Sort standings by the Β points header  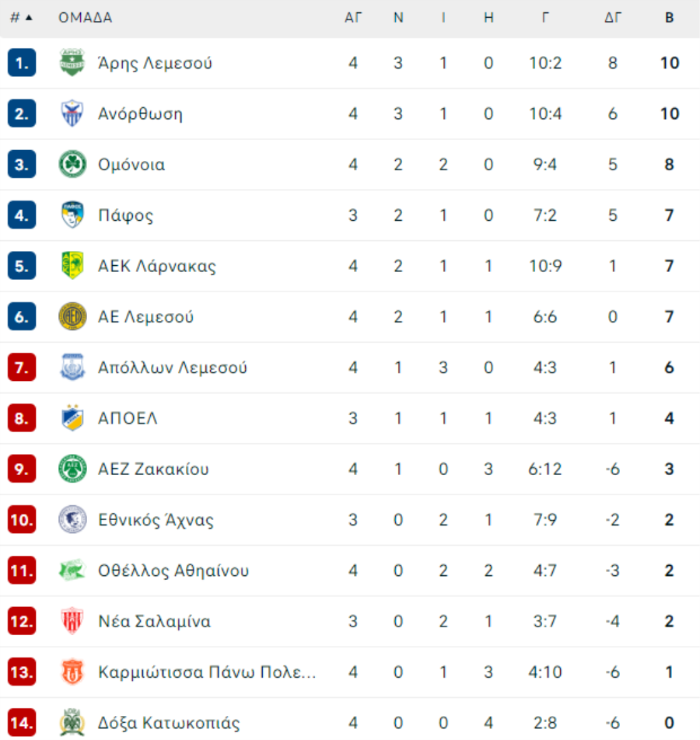click(x=670, y=17)
